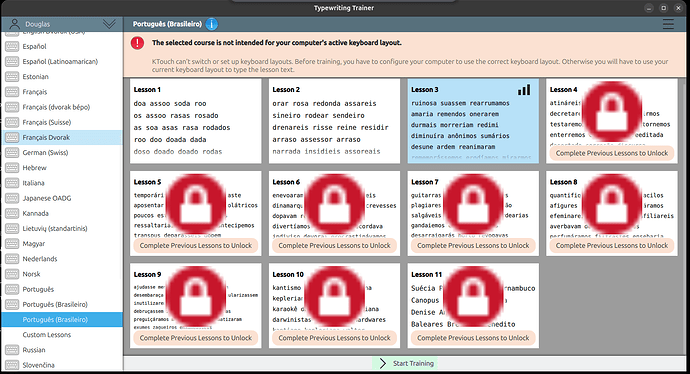Click the Douglas profile name
This screenshot has width=690, height=374.
(x=37, y=24)
